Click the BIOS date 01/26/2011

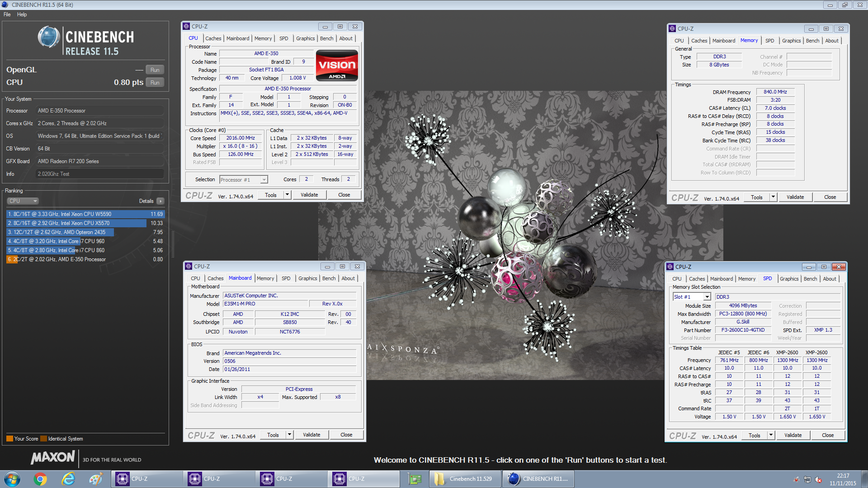pos(289,369)
